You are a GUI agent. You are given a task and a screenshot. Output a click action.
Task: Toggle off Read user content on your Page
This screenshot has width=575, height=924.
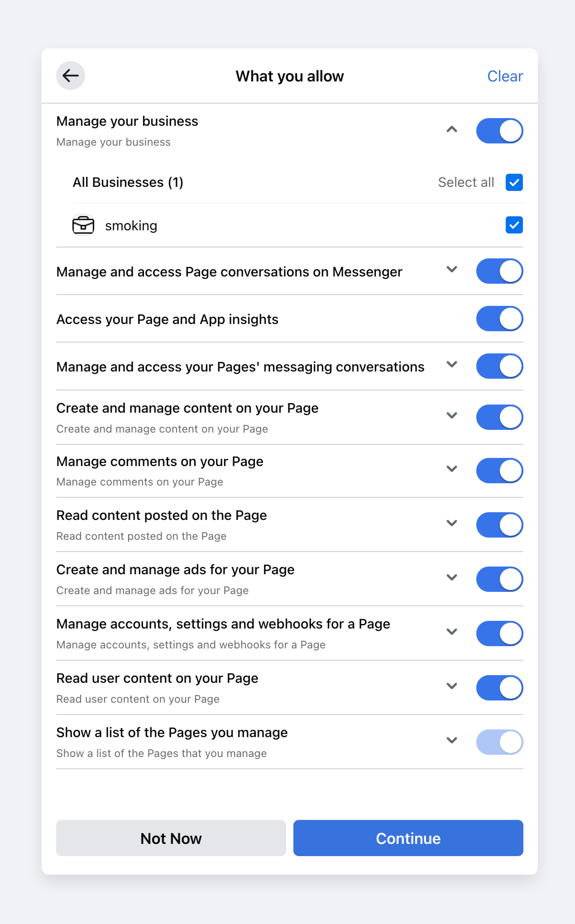[x=499, y=688]
